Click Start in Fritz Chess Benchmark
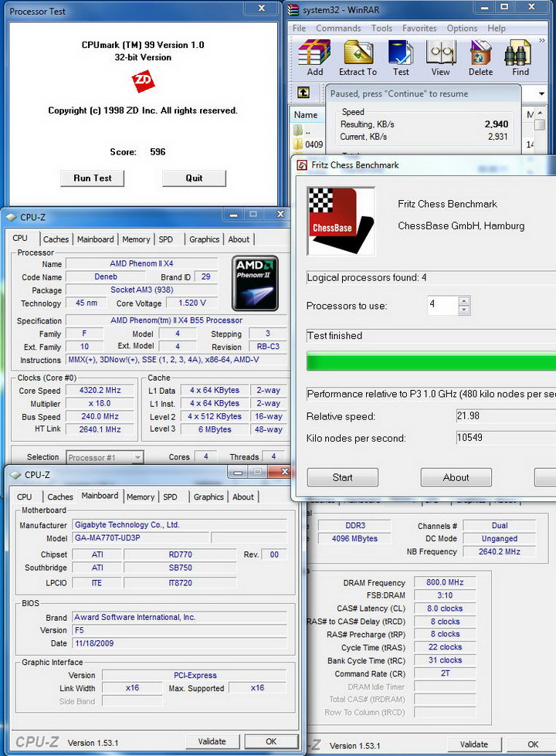556x756 pixels. click(x=342, y=477)
